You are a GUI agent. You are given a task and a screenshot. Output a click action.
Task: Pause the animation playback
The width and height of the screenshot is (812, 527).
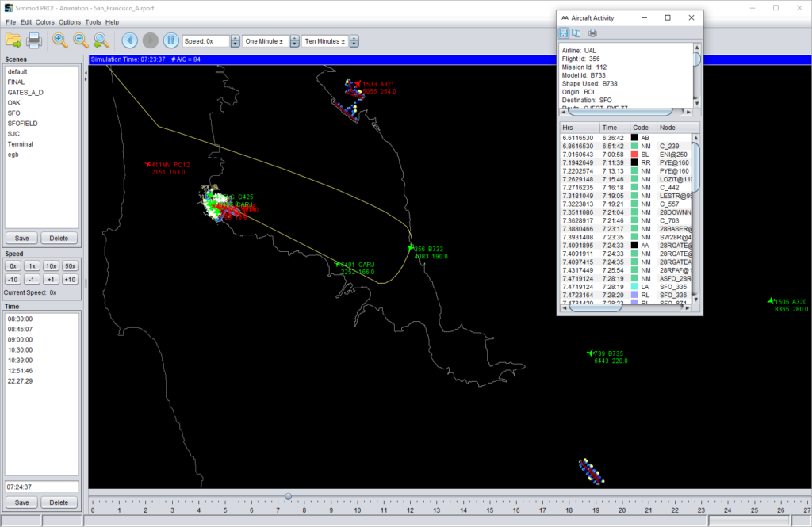171,40
